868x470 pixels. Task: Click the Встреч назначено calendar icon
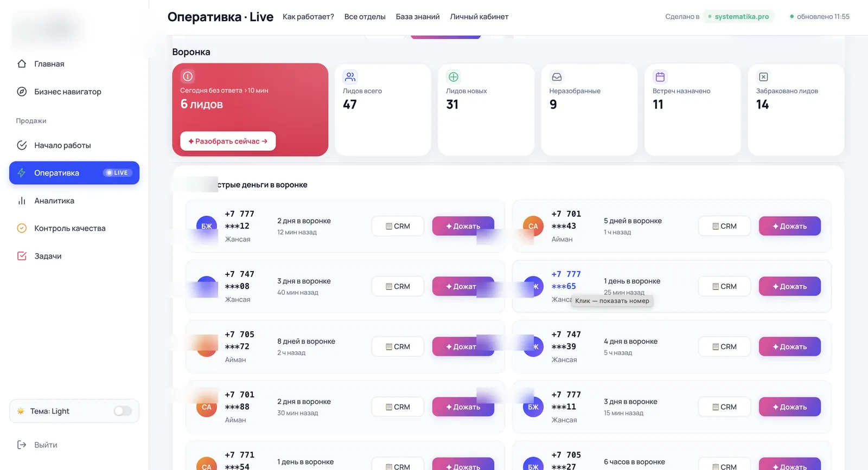tap(660, 77)
